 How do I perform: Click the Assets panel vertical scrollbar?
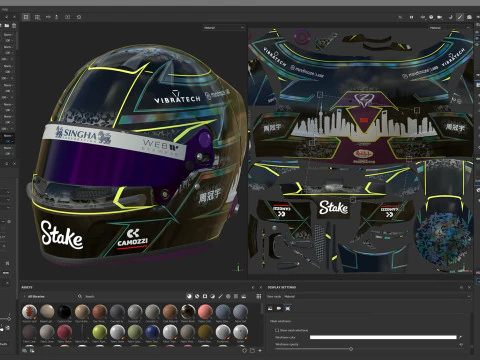tap(262, 309)
